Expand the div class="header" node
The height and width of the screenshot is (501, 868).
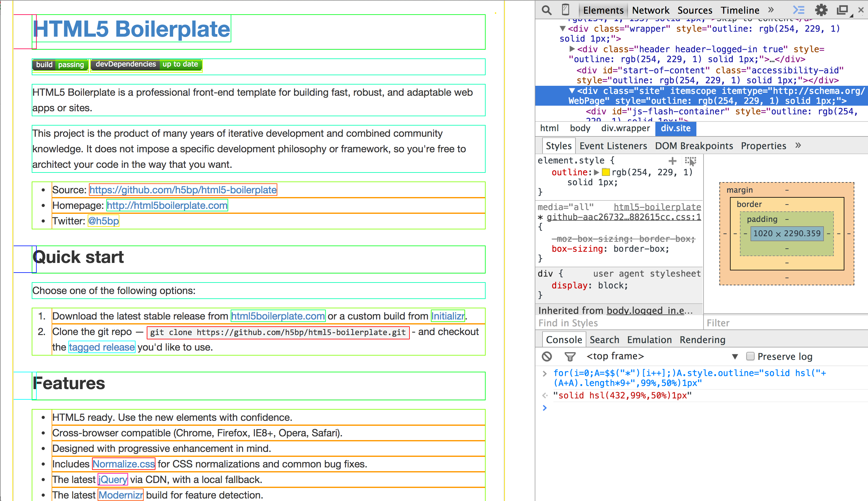572,49
